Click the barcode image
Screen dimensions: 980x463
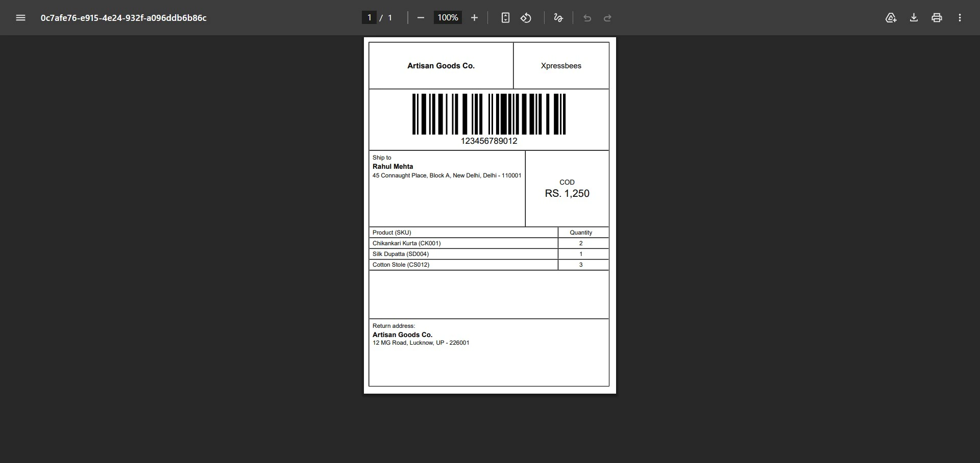(489, 114)
